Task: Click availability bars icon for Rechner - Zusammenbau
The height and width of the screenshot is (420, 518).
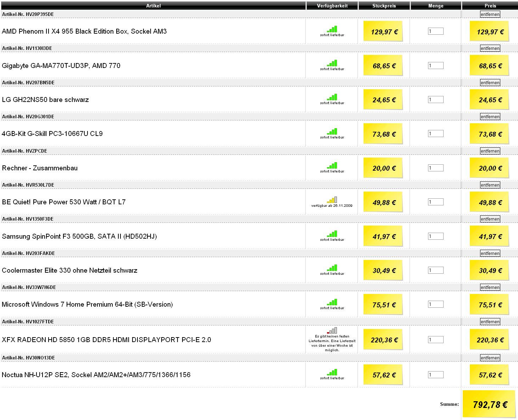Action: pos(332,166)
